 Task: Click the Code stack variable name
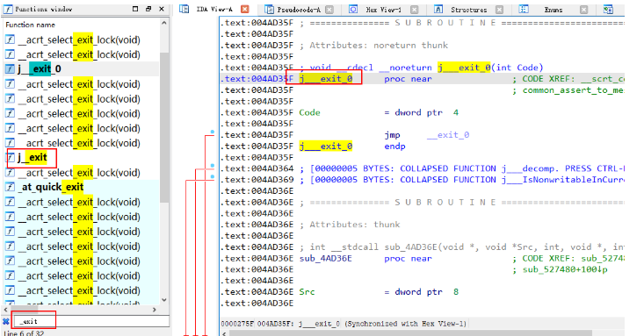coord(309,112)
